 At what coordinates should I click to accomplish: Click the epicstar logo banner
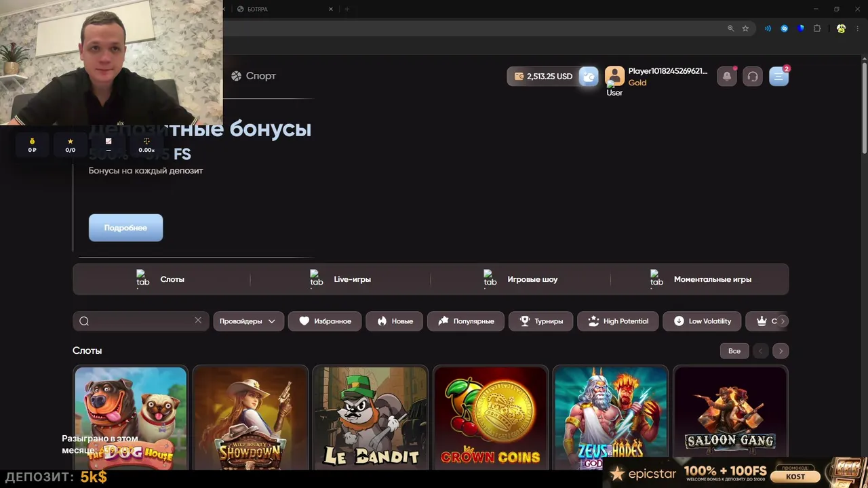pyautogui.click(x=644, y=474)
